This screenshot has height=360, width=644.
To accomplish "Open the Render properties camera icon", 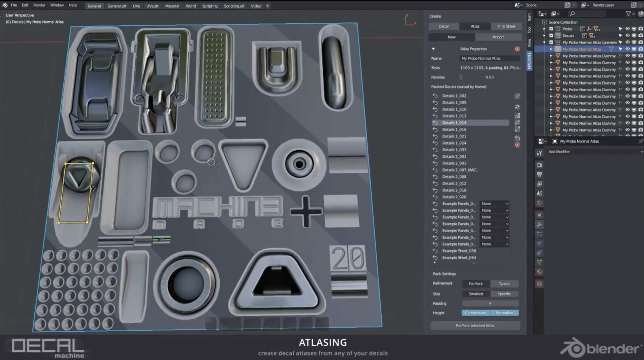I will (x=539, y=165).
